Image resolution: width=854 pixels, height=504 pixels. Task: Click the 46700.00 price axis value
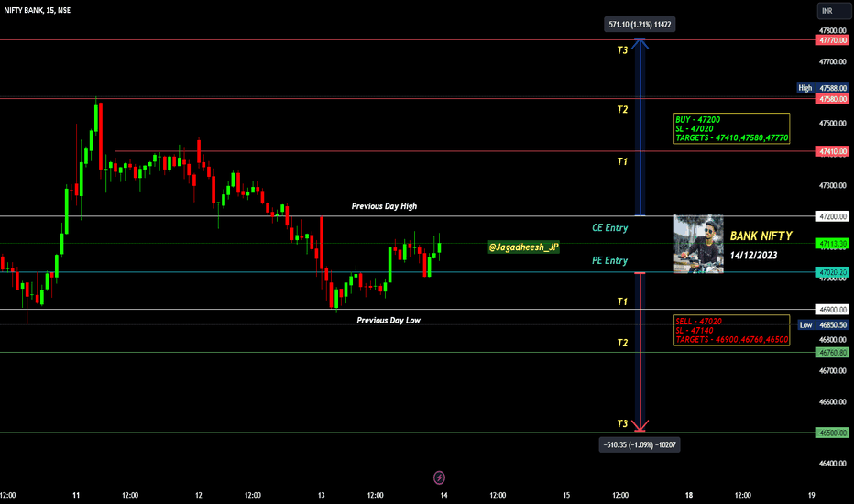pyautogui.click(x=833, y=370)
